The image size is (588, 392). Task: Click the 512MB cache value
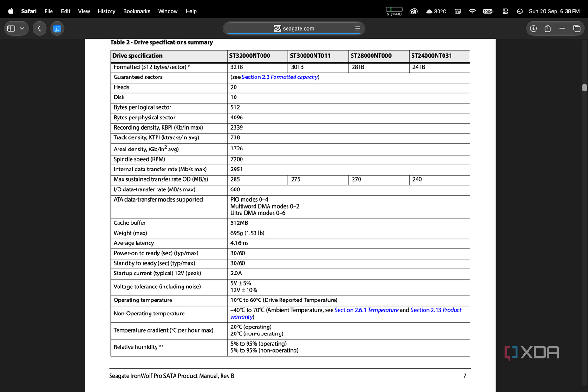point(239,223)
